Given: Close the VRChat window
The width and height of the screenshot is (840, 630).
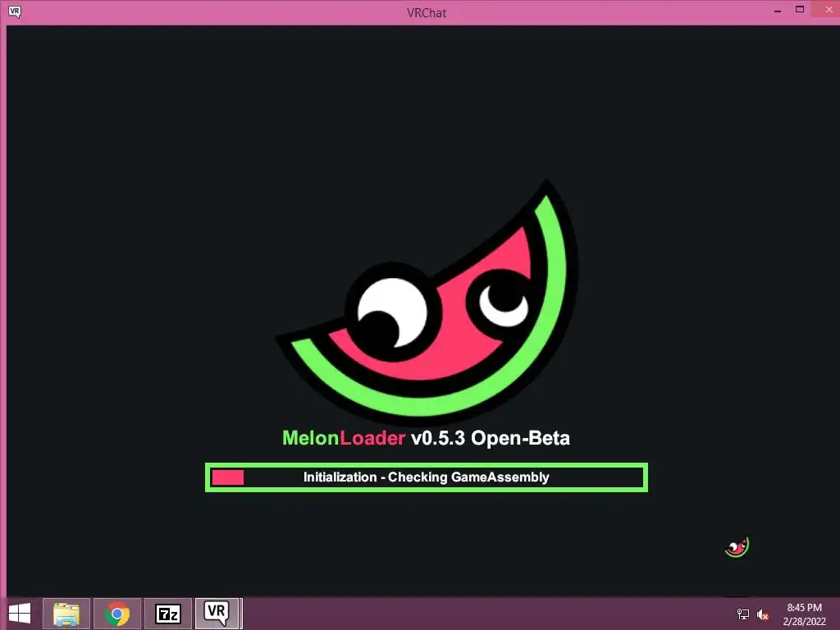Looking at the screenshot, I should [x=829, y=10].
